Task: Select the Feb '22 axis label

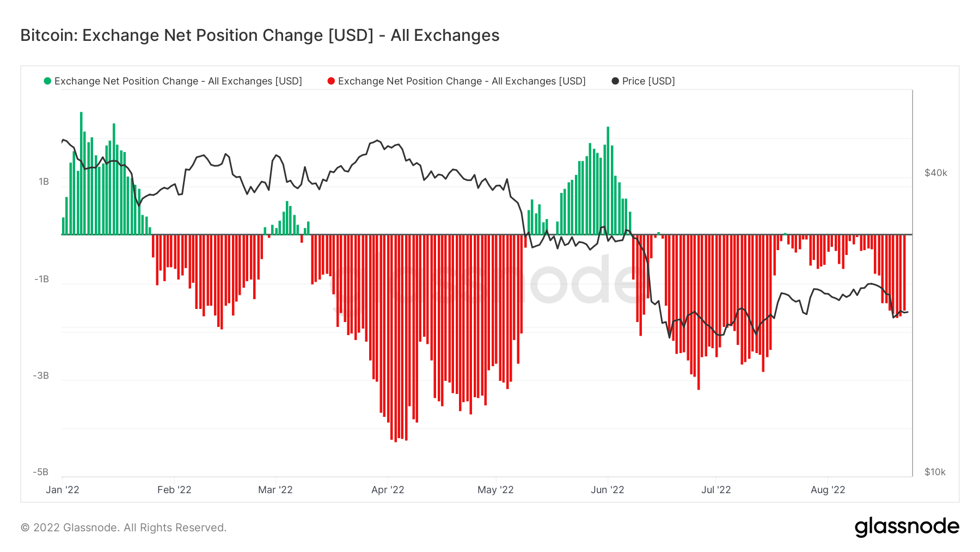Action: [x=174, y=490]
